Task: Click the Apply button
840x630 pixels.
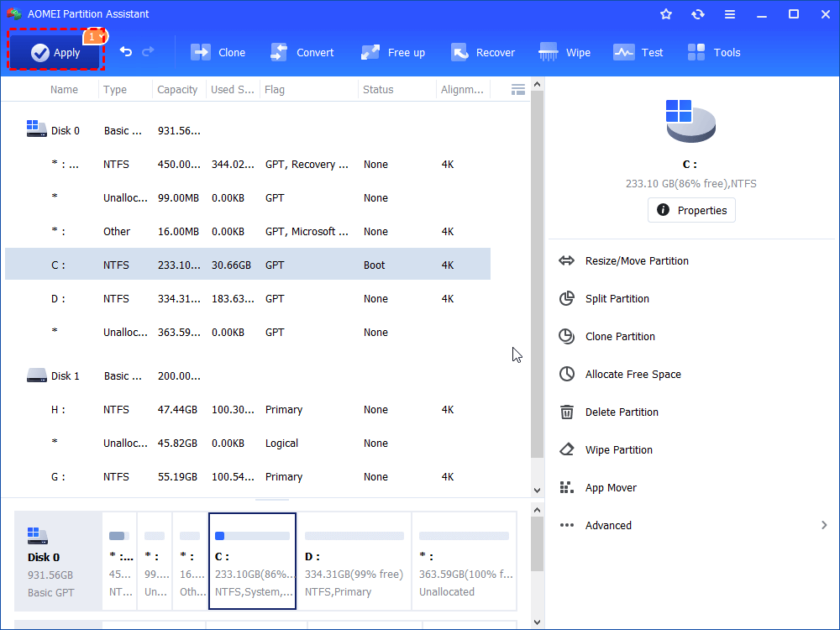Action: [55, 52]
